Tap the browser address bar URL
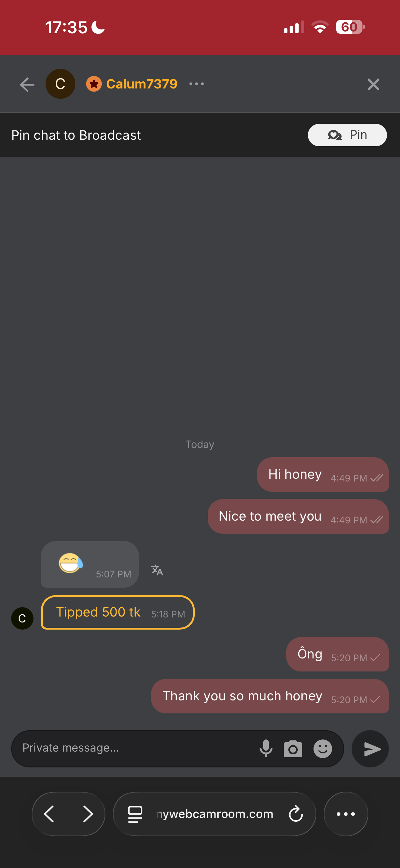Viewport: 400px width, 868px height. [215, 814]
